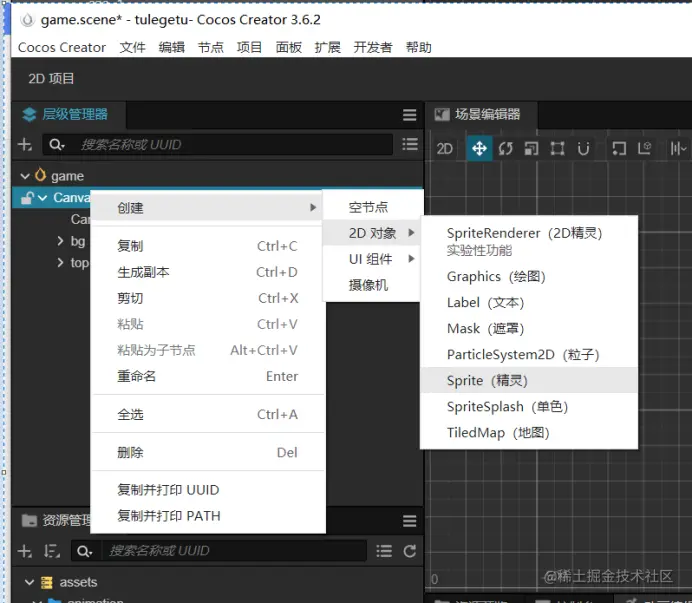Choose 复制并打印 PATH

pyautogui.click(x=207, y=516)
